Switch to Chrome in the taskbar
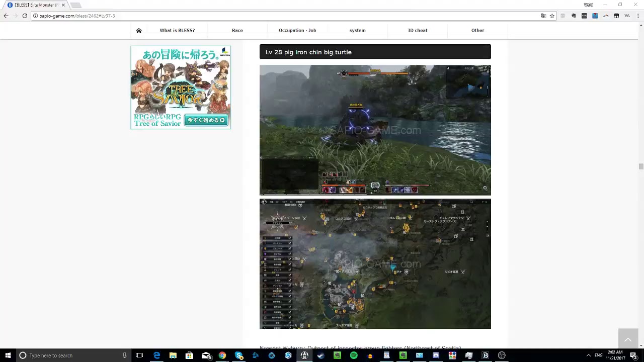The height and width of the screenshot is (362, 644). point(222,355)
